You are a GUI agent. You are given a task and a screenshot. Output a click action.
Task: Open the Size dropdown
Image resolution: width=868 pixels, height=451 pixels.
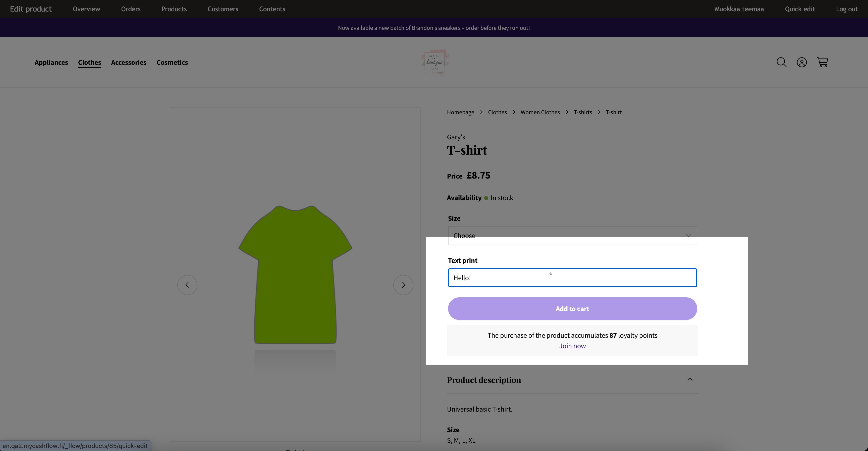(x=572, y=236)
